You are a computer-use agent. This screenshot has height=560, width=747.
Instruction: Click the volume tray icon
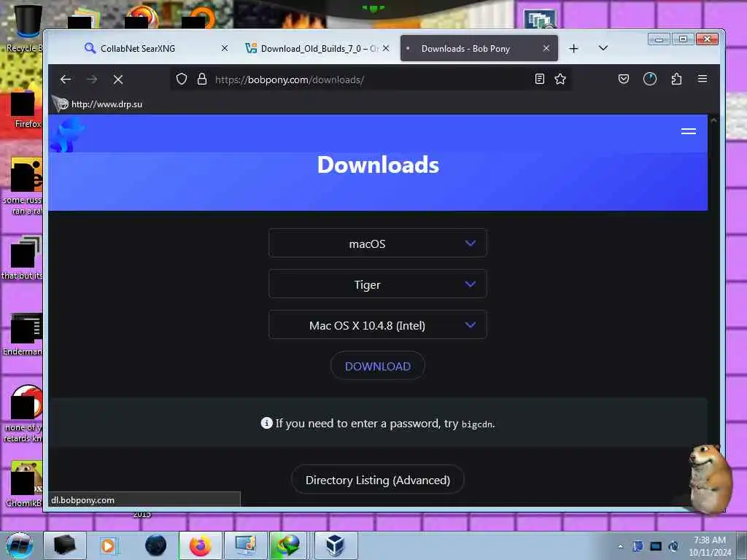[x=673, y=546]
